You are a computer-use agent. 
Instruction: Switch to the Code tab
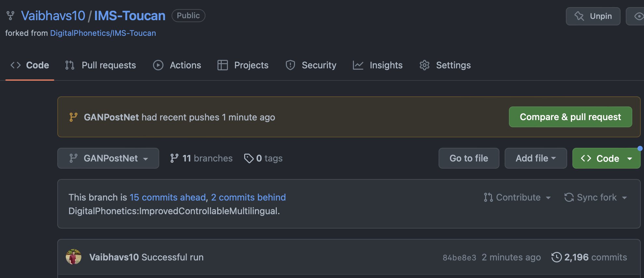(x=30, y=65)
